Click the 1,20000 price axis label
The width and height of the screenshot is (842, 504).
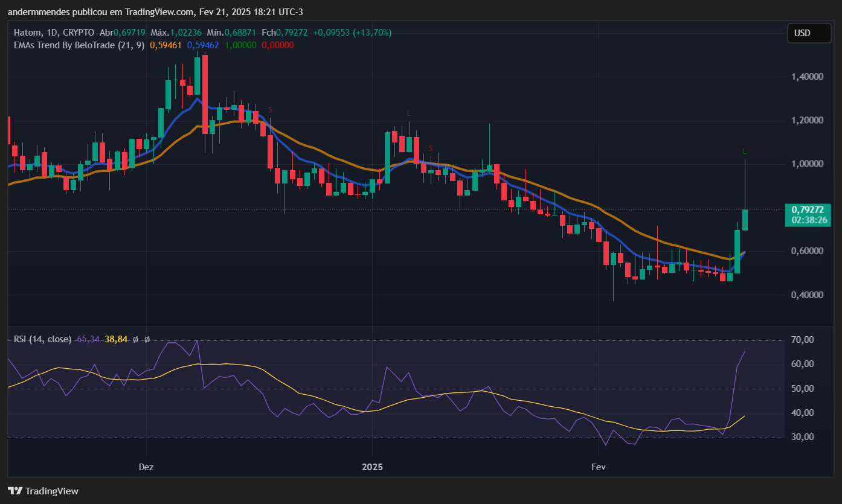(x=807, y=120)
